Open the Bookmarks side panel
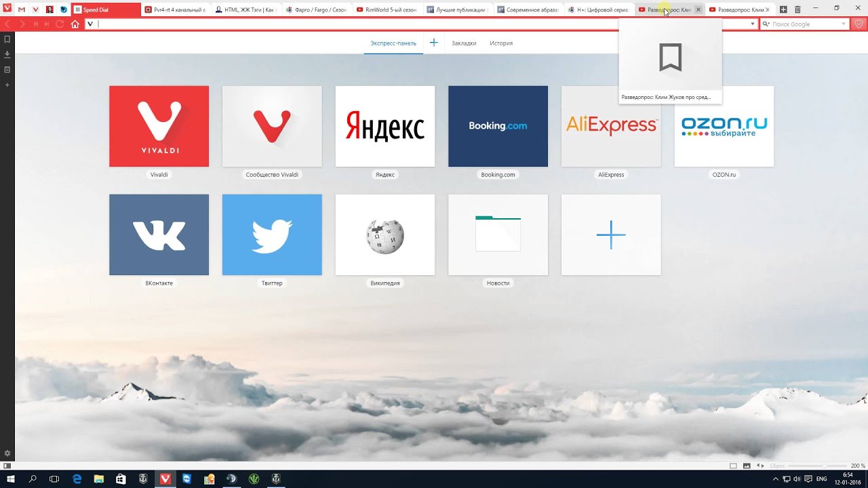The height and width of the screenshot is (488, 868). point(7,39)
